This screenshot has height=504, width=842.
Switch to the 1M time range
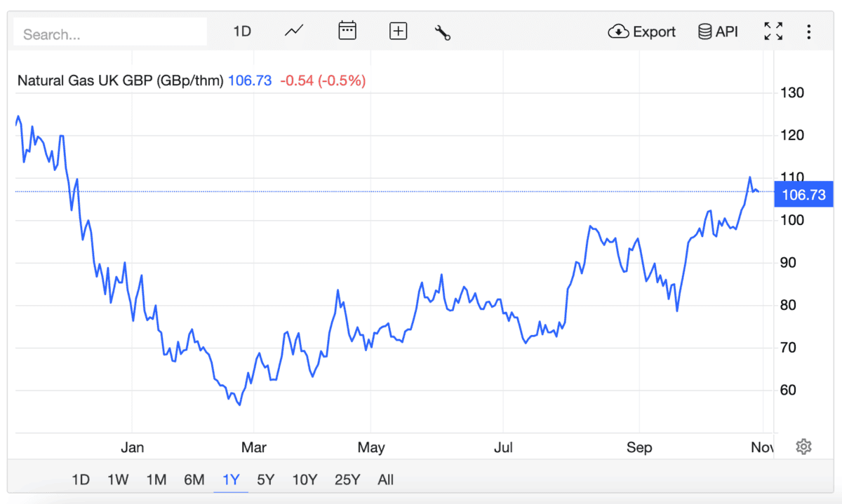click(x=156, y=479)
